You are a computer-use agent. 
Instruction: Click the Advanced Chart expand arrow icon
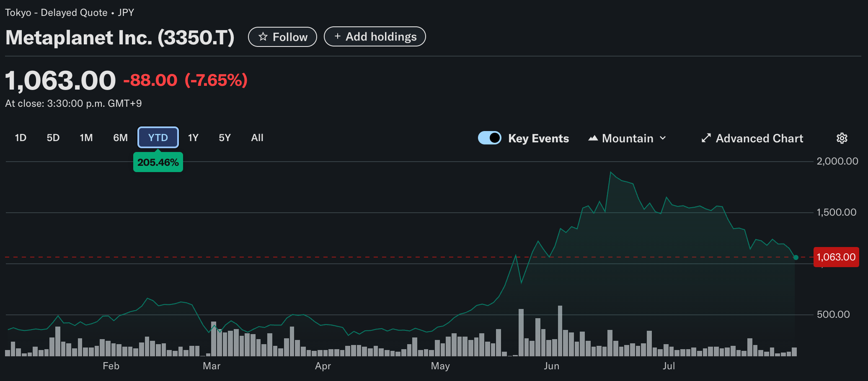pyautogui.click(x=706, y=138)
